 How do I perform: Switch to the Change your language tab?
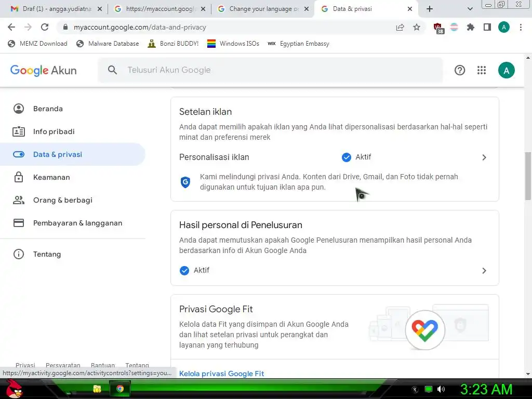[263, 9]
